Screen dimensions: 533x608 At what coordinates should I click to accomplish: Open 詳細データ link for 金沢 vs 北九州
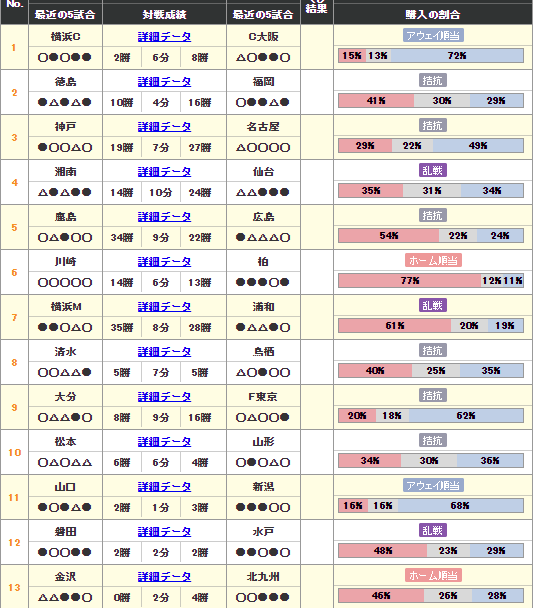[164, 577]
